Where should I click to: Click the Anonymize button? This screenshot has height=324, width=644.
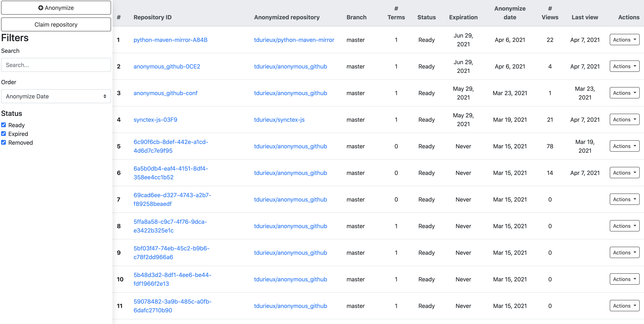56,8
